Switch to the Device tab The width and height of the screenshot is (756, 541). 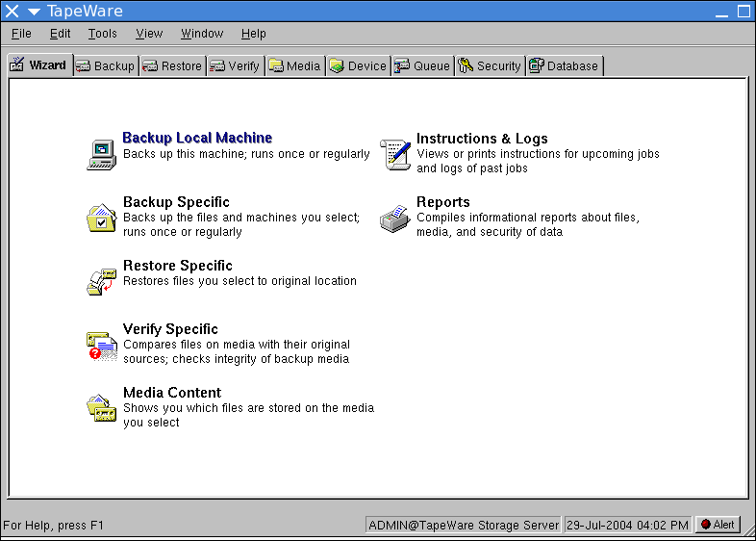358,66
